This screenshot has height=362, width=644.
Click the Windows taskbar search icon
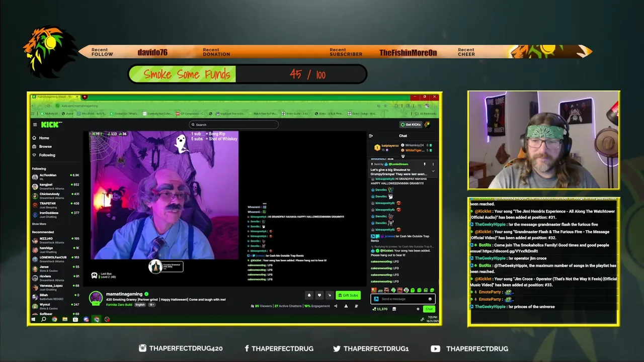[44, 319]
